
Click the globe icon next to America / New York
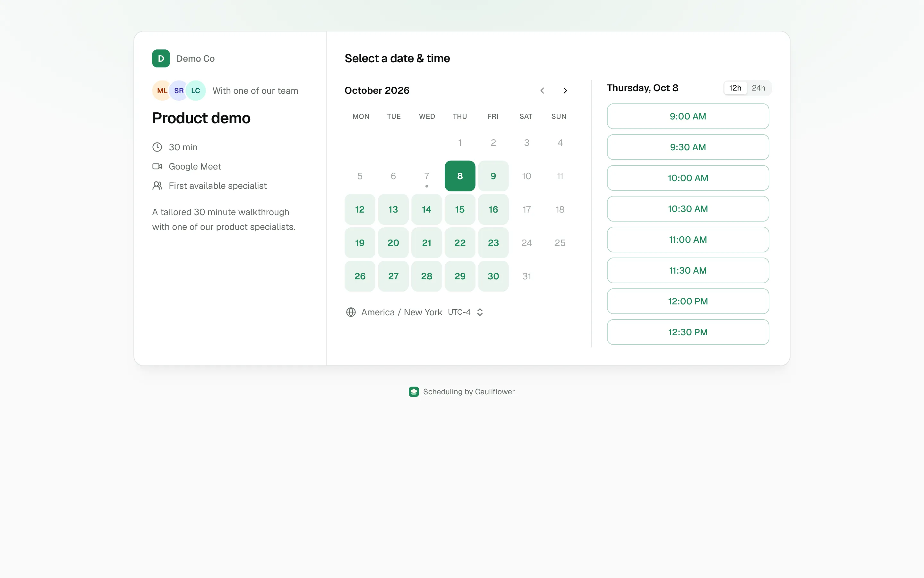point(351,312)
